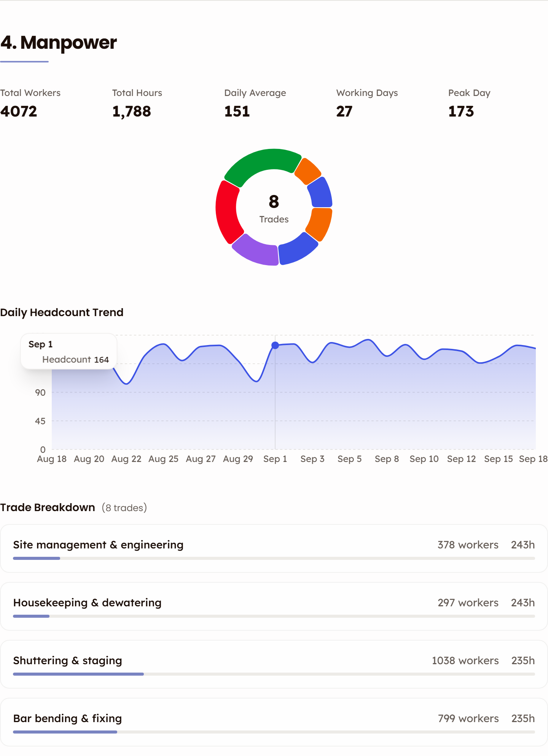Open the Bar bending & fixing trade card
The width and height of the screenshot is (548, 756).
tap(274, 722)
